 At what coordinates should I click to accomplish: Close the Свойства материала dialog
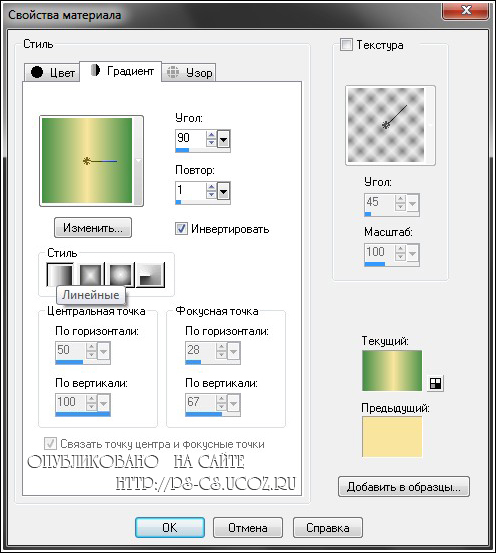[x=466, y=10]
